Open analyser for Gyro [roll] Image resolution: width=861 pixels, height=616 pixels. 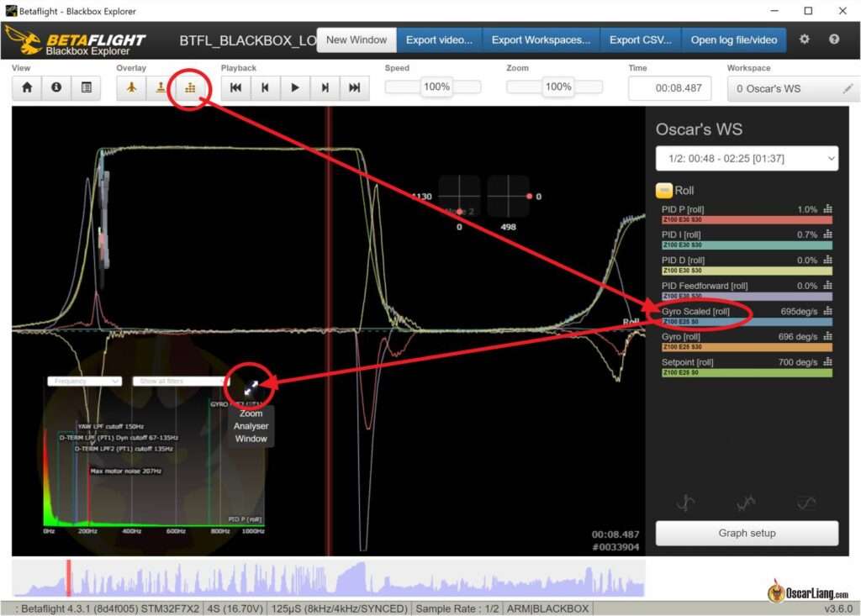pyautogui.click(x=828, y=336)
